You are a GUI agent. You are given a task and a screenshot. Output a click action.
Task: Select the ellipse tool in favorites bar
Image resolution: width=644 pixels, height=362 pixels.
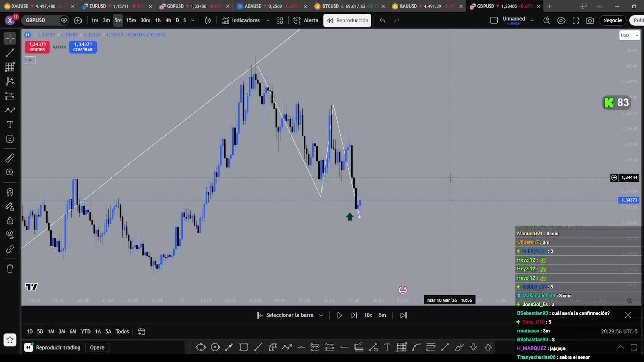(201, 347)
